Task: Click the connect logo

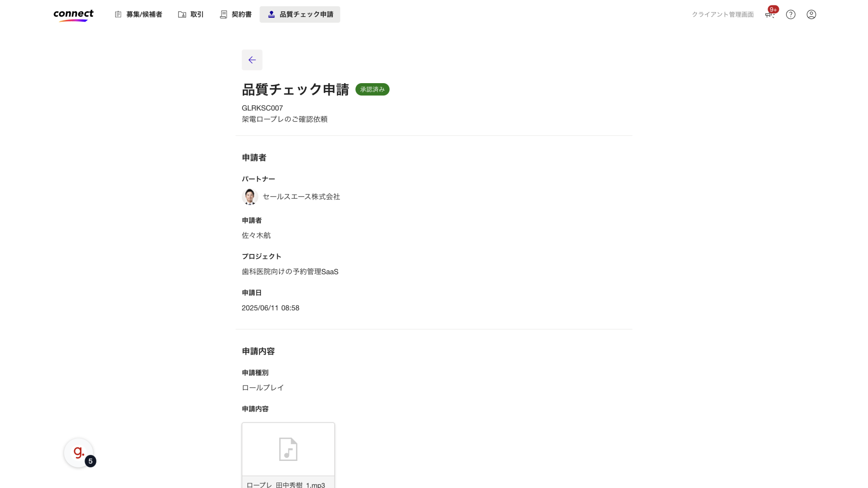Action: click(x=73, y=14)
